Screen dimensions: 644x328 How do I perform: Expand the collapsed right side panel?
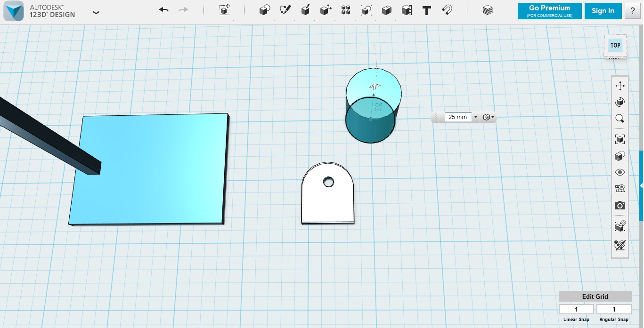pyautogui.click(x=641, y=186)
